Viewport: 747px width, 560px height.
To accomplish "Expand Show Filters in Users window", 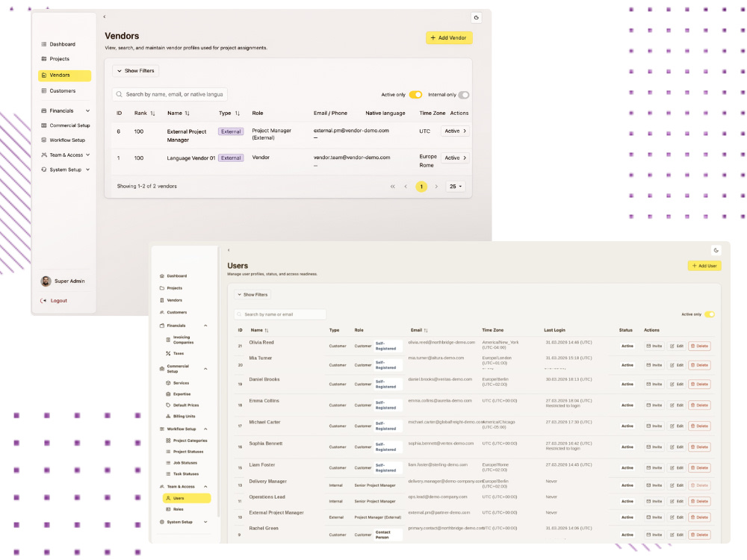I will tap(252, 295).
